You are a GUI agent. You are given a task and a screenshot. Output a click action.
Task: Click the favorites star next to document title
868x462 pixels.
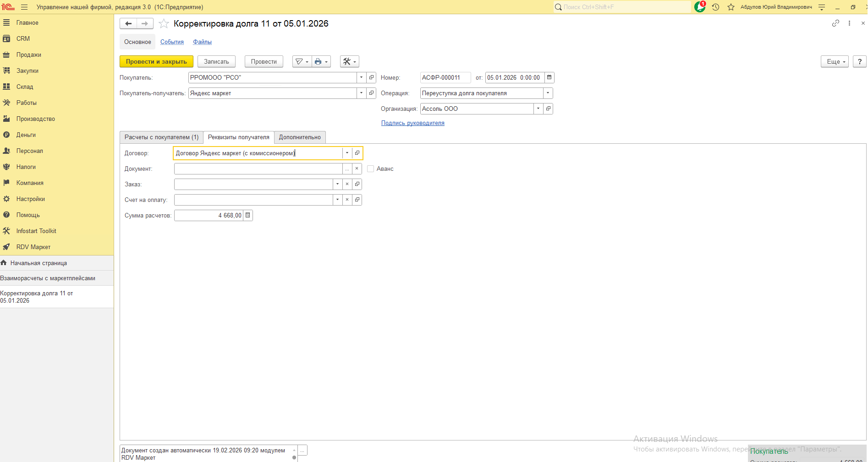tap(164, 24)
